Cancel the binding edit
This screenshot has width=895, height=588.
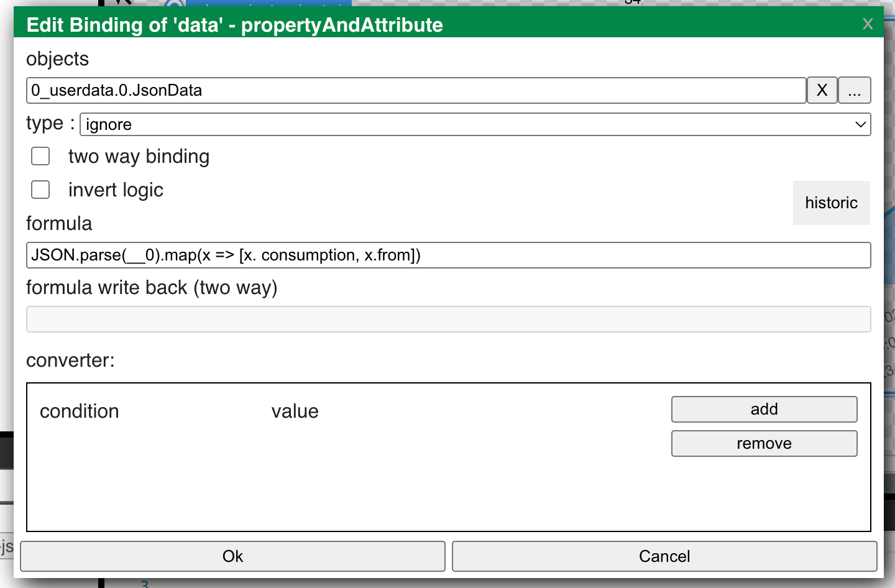click(664, 556)
